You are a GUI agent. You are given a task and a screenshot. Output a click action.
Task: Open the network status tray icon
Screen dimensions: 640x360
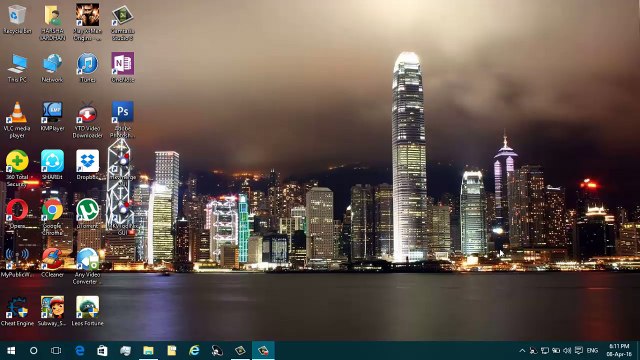(544, 351)
